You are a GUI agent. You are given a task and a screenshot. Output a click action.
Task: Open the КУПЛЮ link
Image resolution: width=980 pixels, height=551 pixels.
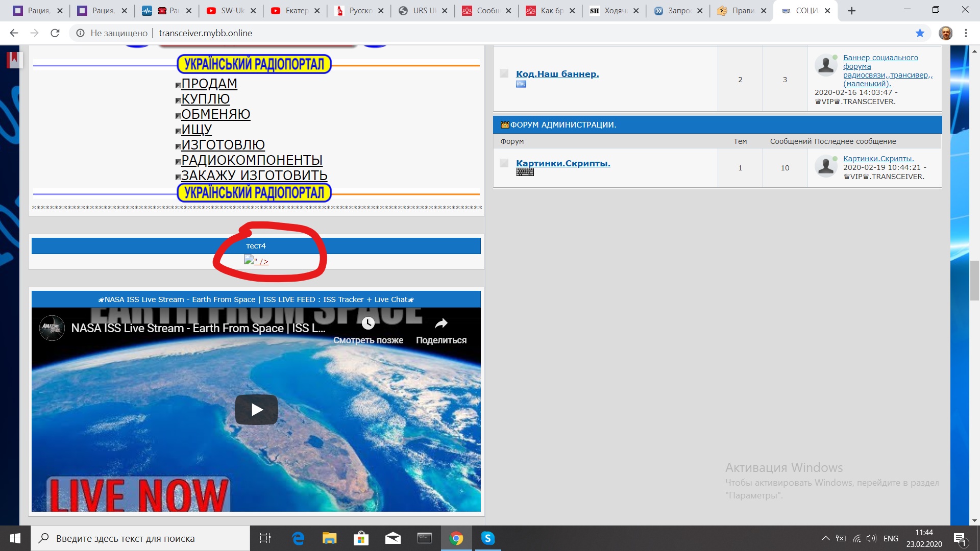coord(205,99)
